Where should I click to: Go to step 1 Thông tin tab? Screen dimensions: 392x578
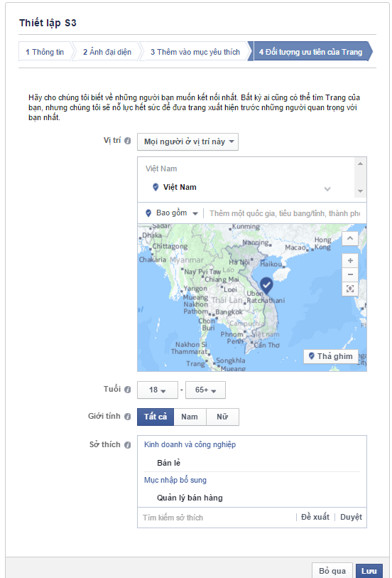click(45, 52)
